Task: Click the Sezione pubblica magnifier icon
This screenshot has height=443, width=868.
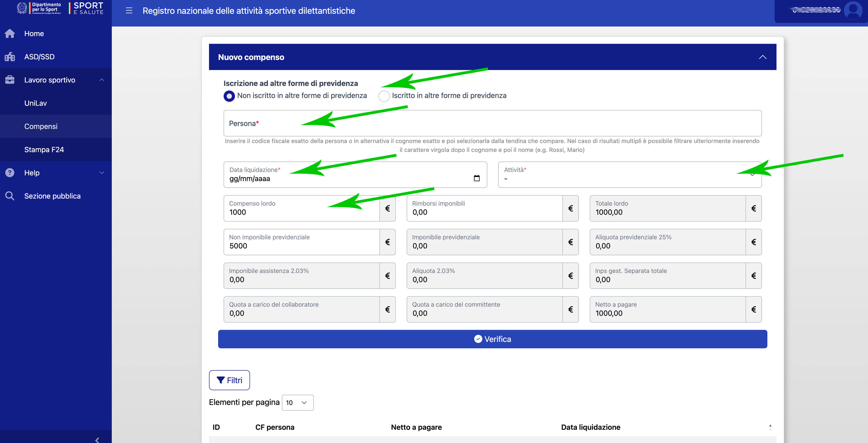Action: pos(10,196)
